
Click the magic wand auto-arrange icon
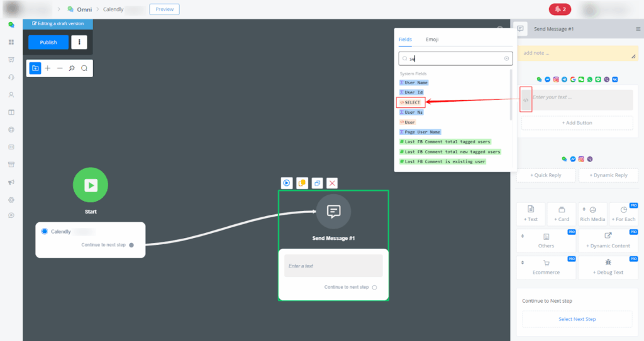pyautogui.click(x=72, y=68)
